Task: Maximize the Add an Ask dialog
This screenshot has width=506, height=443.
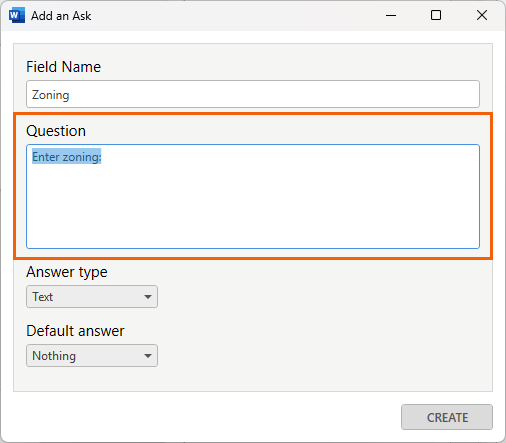Action: [436, 15]
